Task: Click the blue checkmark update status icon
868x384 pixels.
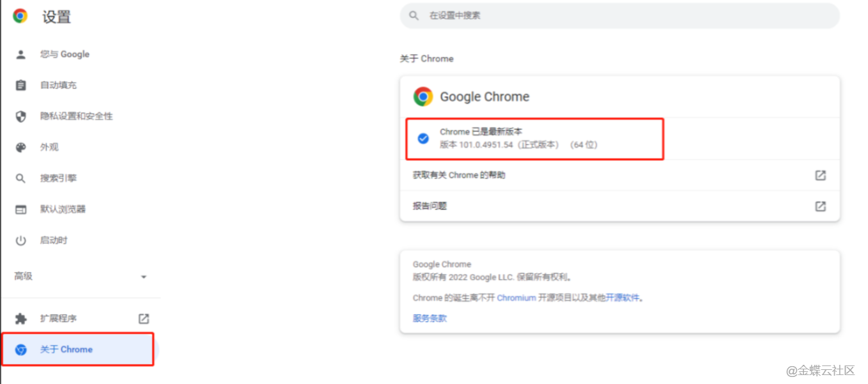Action: (423, 138)
